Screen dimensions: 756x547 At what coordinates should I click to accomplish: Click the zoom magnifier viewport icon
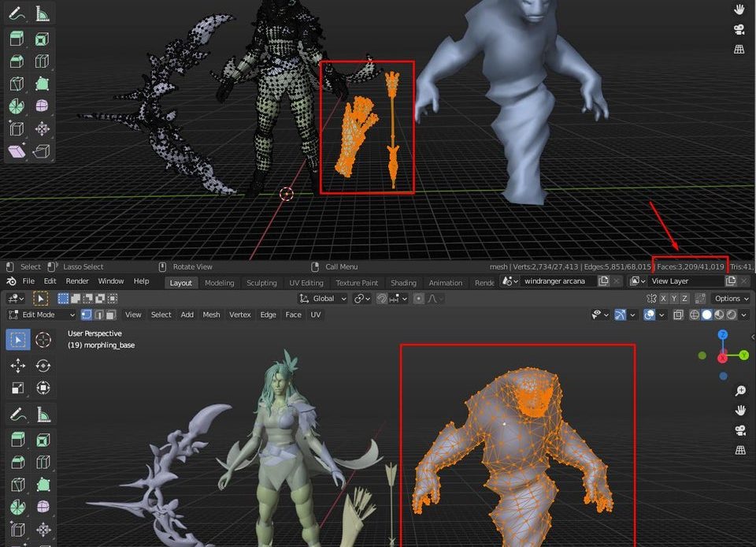pos(740,391)
